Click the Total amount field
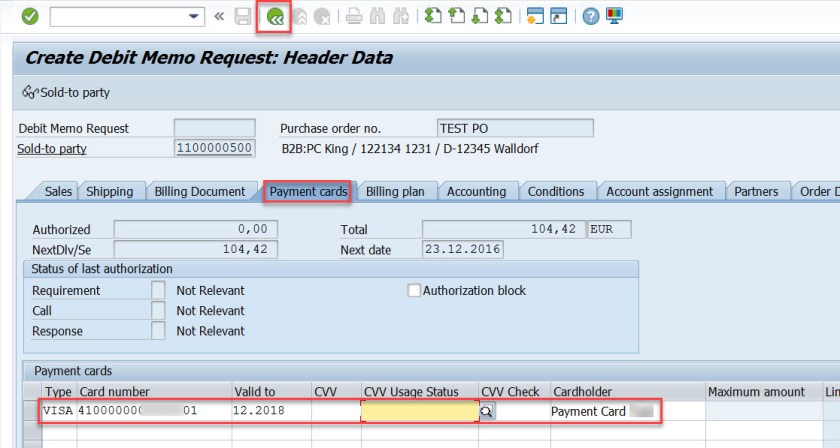This screenshot has height=448, width=840. tap(504, 229)
